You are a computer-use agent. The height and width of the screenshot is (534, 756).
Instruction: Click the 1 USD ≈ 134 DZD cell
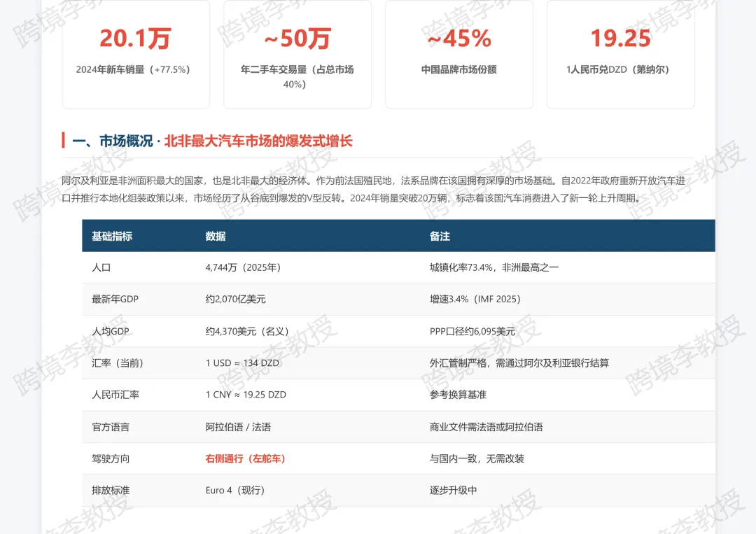[x=242, y=363]
